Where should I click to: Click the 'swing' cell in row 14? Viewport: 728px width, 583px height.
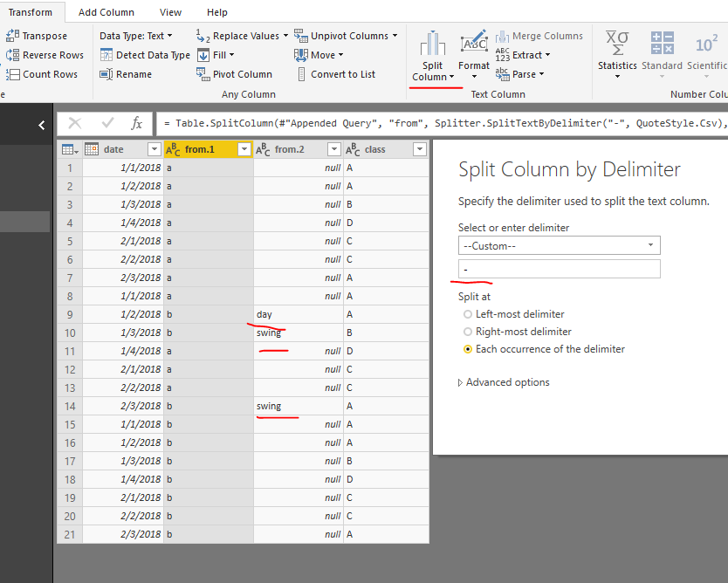tap(298, 406)
